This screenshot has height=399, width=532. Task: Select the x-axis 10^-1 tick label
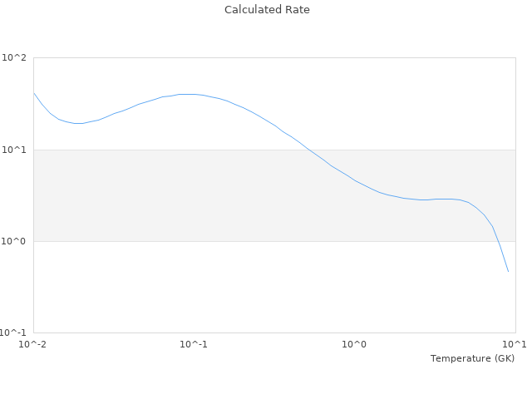coord(194,344)
